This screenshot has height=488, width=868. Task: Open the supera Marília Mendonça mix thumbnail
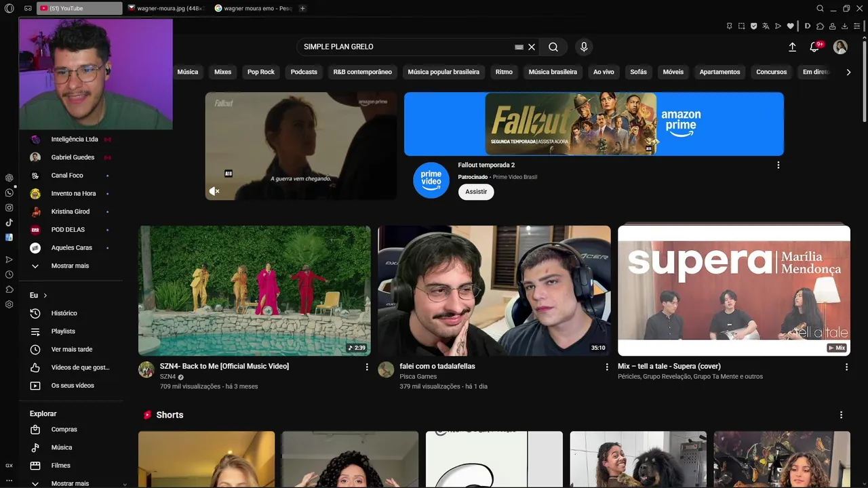pos(734,291)
